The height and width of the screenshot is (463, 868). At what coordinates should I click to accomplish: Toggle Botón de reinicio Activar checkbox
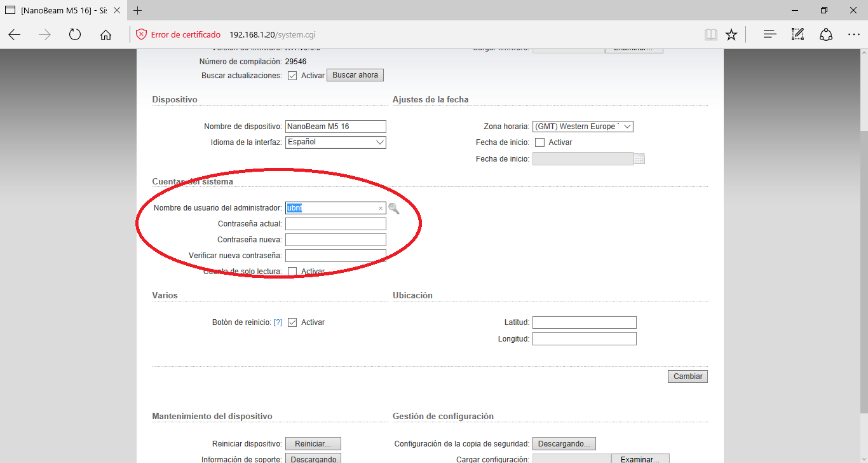[292, 322]
